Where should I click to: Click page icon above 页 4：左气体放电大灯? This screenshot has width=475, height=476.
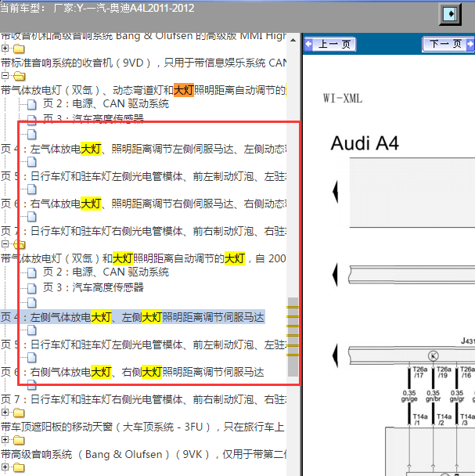point(32,134)
